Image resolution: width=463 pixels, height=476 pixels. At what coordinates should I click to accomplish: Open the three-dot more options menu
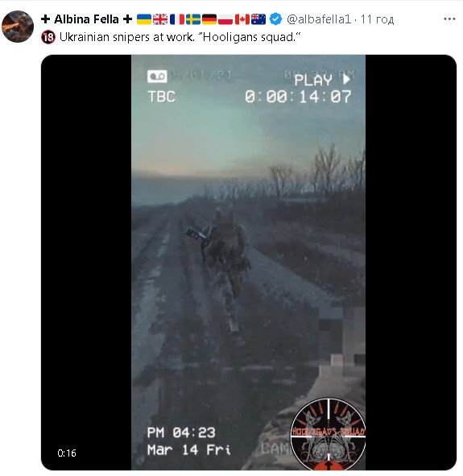pyautogui.click(x=449, y=19)
